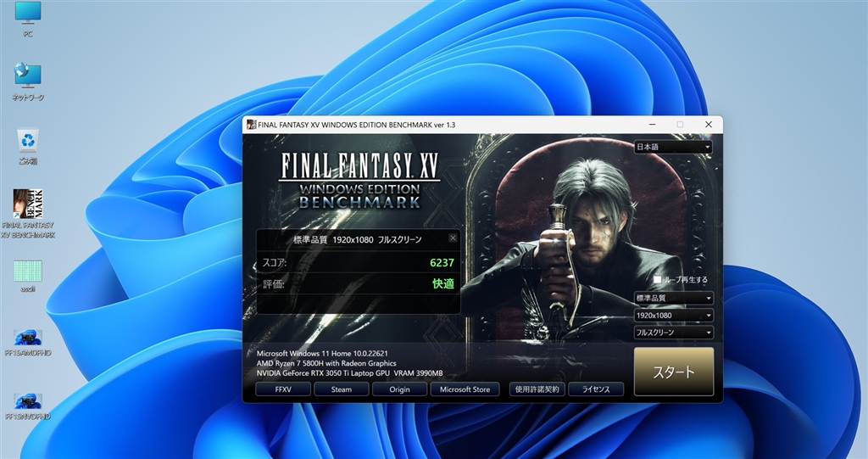Click the Origin button
868x459 pixels.
coord(400,389)
